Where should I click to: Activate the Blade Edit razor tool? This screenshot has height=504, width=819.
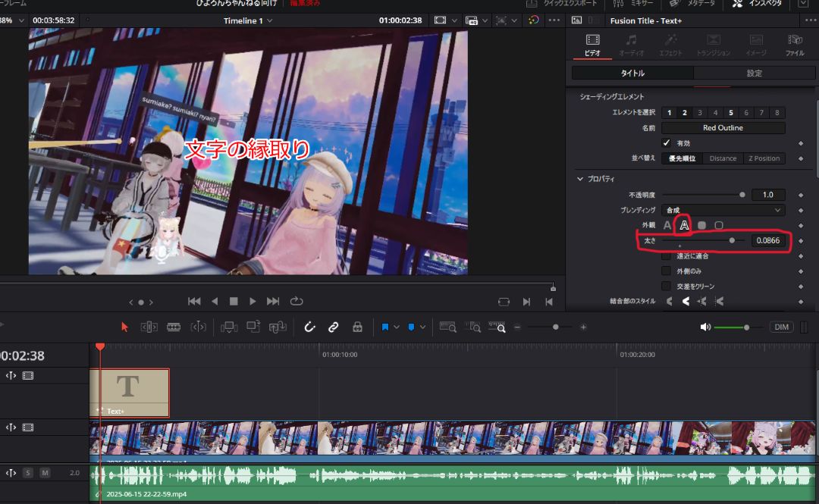tap(174, 327)
